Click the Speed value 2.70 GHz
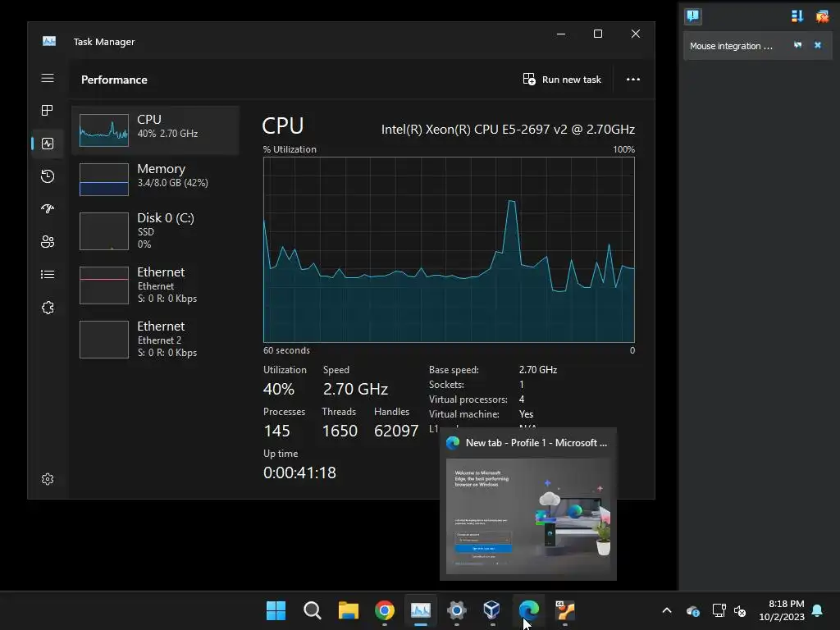Image resolution: width=840 pixels, height=630 pixels. coord(355,389)
